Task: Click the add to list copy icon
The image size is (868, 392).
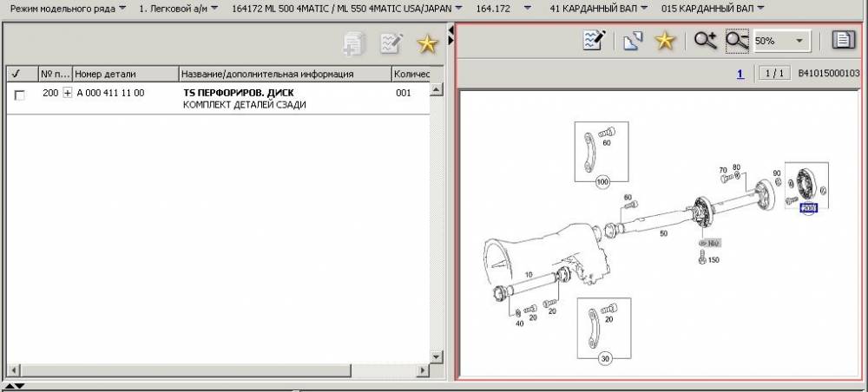Action: pyautogui.click(x=354, y=43)
